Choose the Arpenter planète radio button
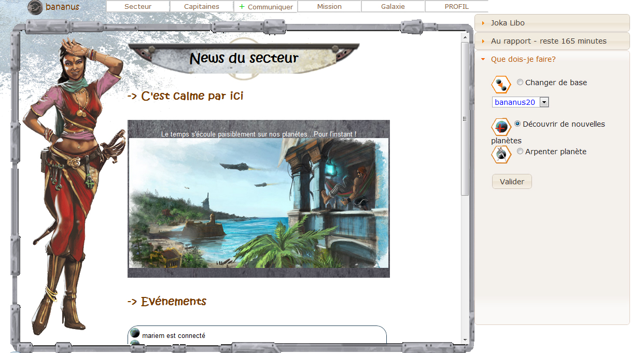The image size is (644, 353). (x=520, y=152)
